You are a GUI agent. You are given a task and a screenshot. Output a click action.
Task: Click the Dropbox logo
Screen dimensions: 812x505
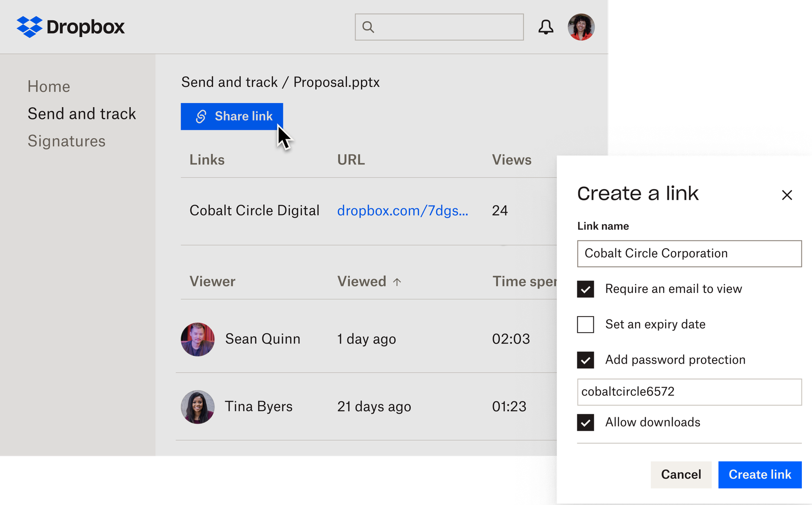(x=70, y=27)
